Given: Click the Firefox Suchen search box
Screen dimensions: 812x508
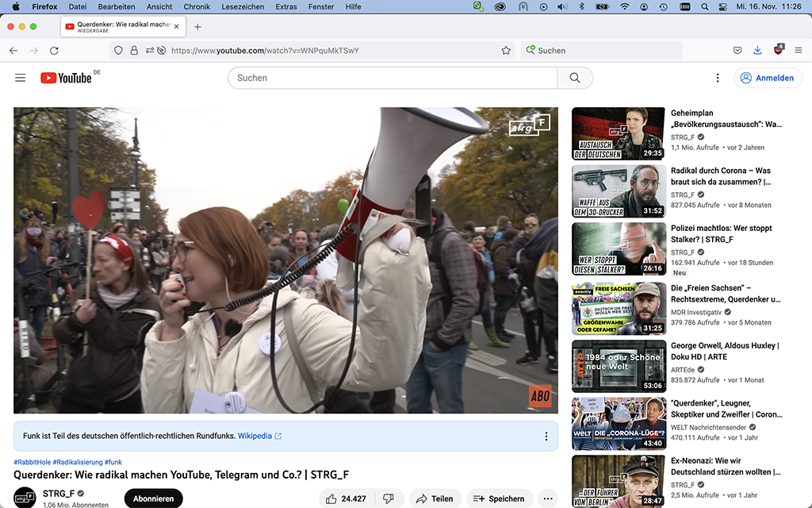Looking at the screenshot, I should (x=601, y=50).
